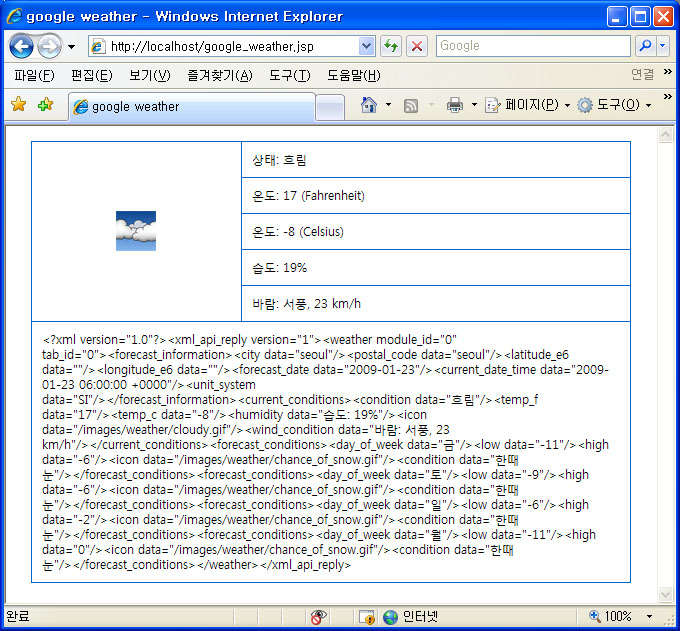
Task: Open the recent pages dropdown arrow
Action: coord(72,46)
